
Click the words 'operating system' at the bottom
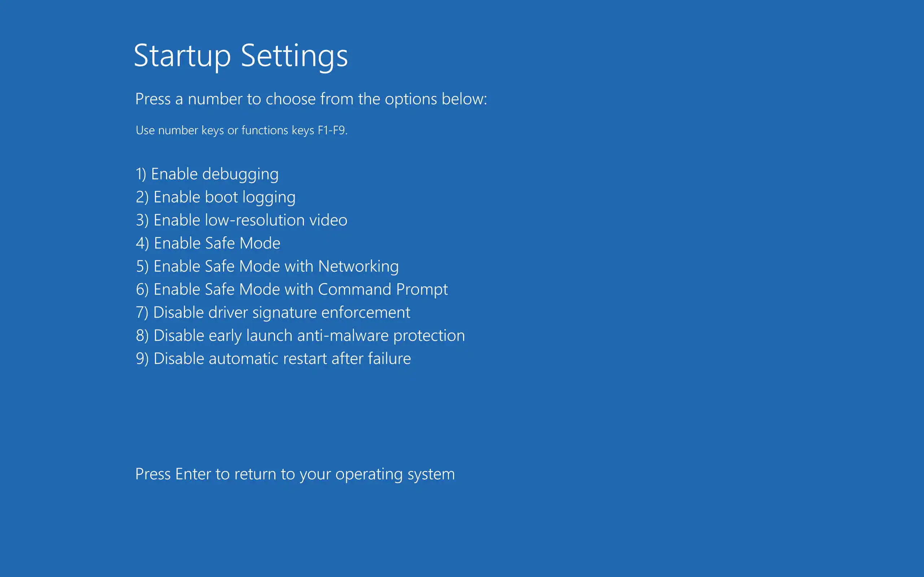coord(395,474)
